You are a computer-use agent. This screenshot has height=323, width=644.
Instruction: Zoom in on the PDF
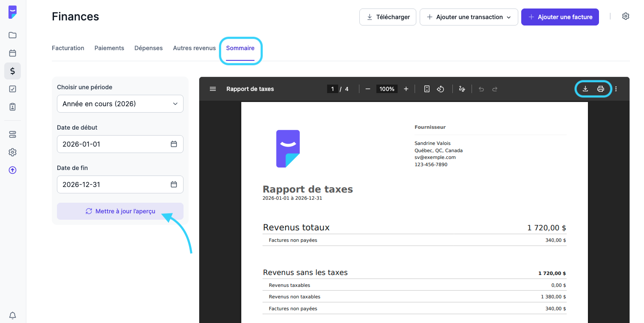[406, 89]
